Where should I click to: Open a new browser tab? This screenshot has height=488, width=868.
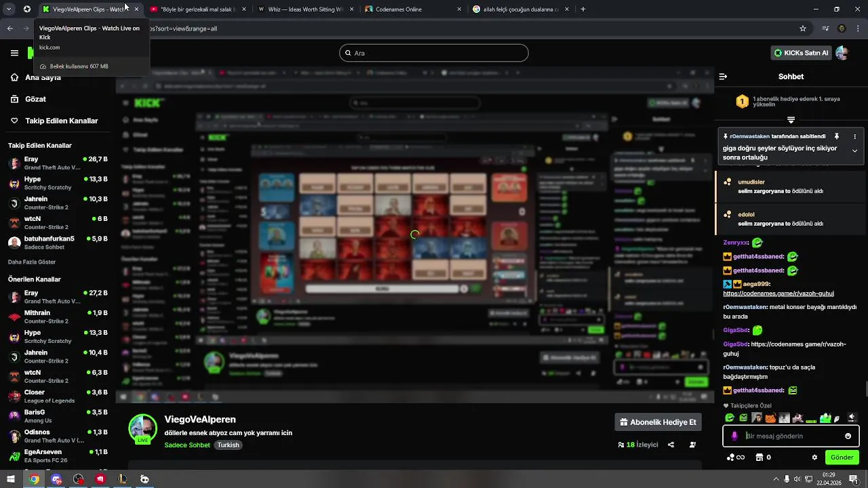[x=583, y=9]
